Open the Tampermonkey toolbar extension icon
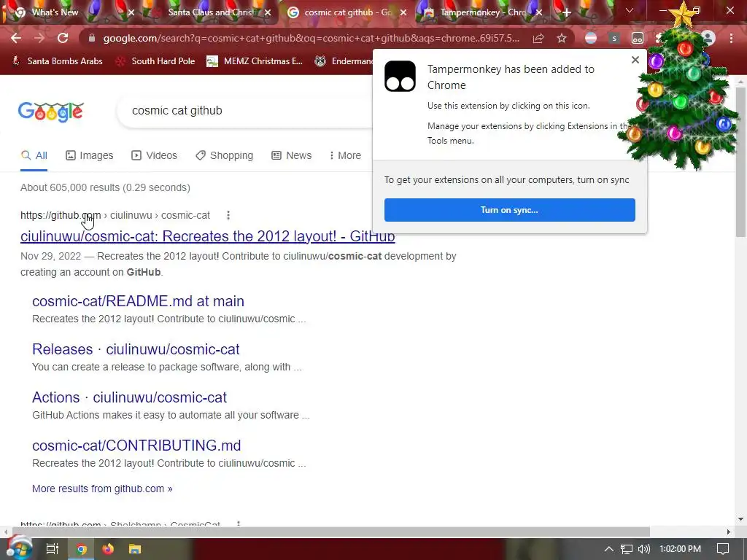This screenshot has height=560, width=747. coord(638,38)
